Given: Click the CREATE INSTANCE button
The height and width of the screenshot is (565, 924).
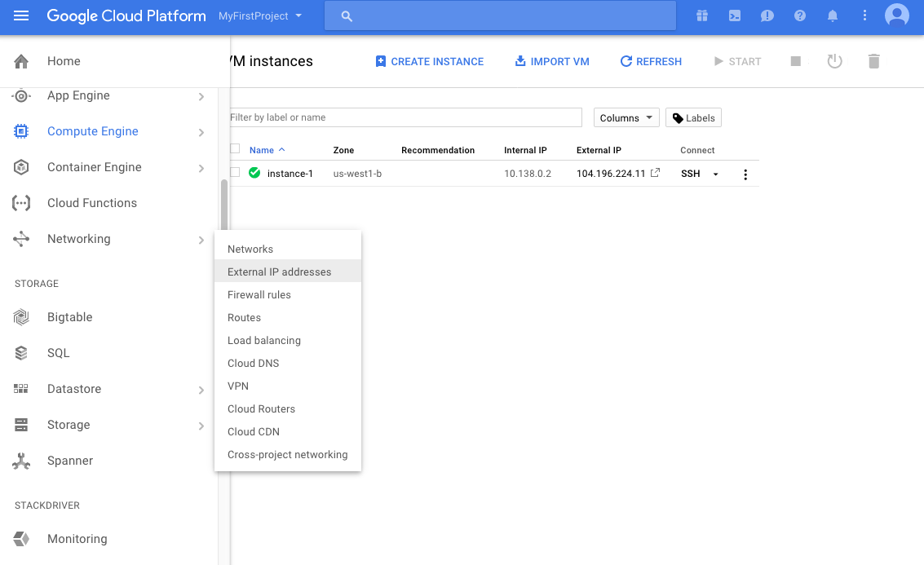Looking at the screenshot, I should pyautogui.click(x=429, y=61).
